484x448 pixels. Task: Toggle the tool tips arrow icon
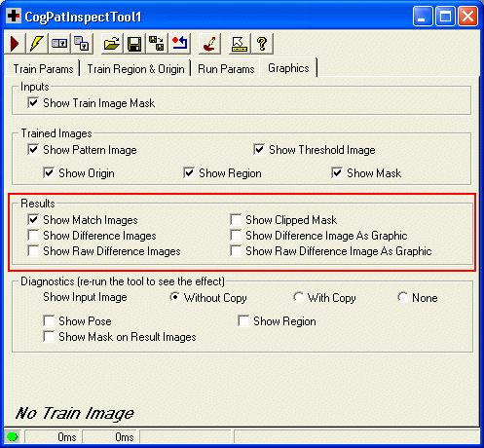(x=240, y=44)
